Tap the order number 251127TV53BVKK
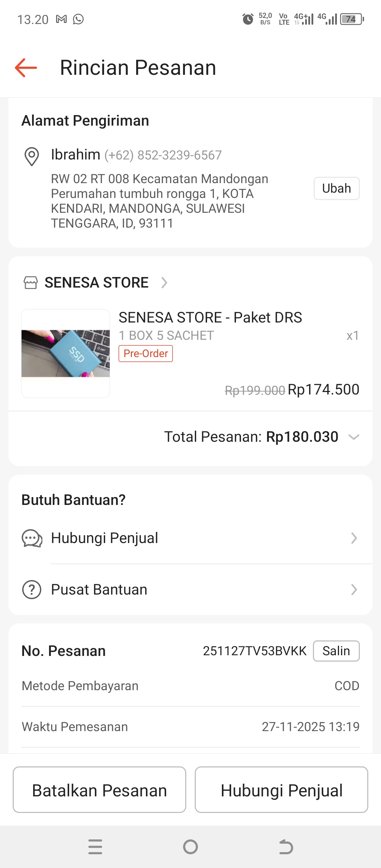This screenshot has height=868, width=381. (254, 651)
